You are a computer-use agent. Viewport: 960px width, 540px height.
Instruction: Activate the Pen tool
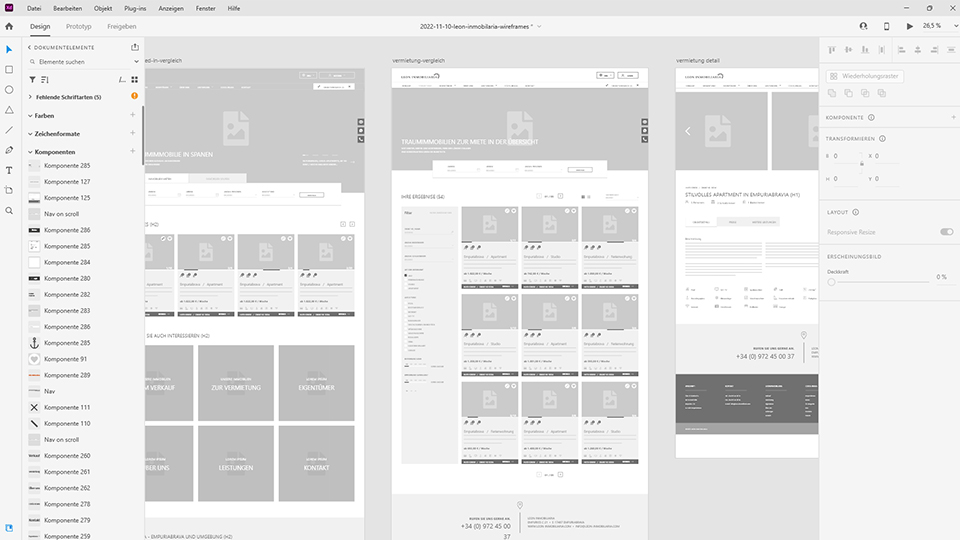9,150
